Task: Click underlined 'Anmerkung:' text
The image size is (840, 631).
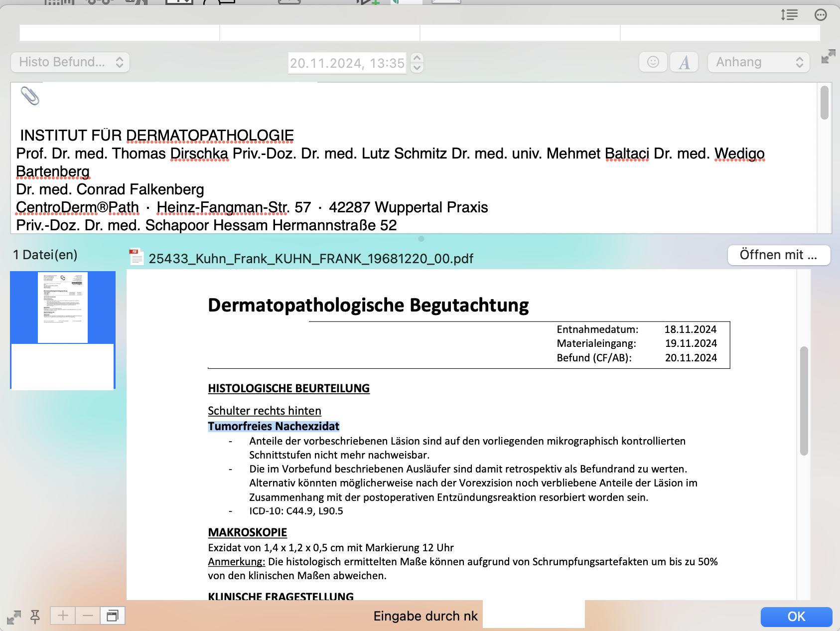Action: (237, 562)
